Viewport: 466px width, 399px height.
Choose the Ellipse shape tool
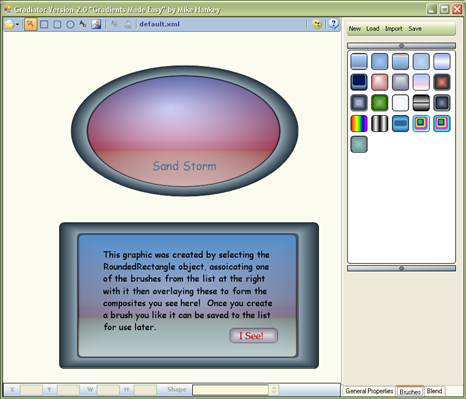tap(70, 24)
